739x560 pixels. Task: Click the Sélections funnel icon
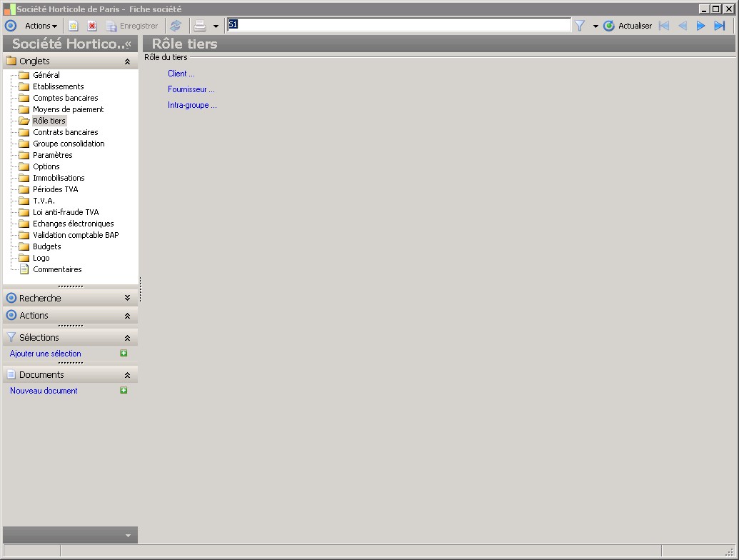coord(11,338)
